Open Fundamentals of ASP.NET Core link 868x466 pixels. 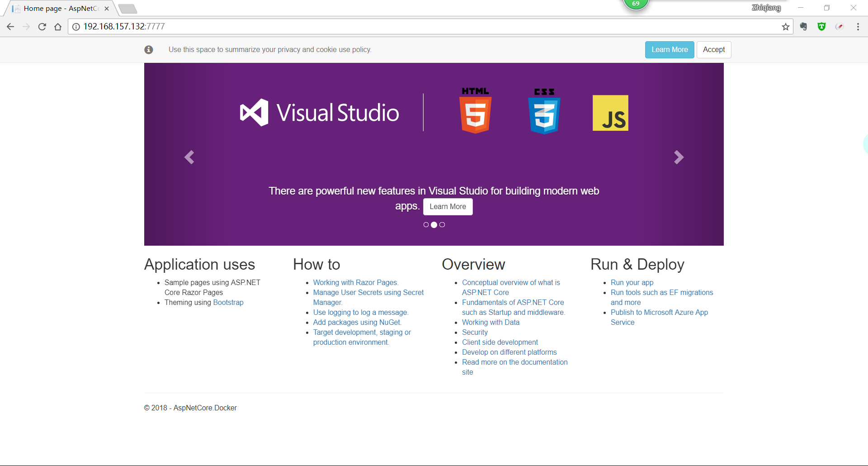click(x=513, y=308)
